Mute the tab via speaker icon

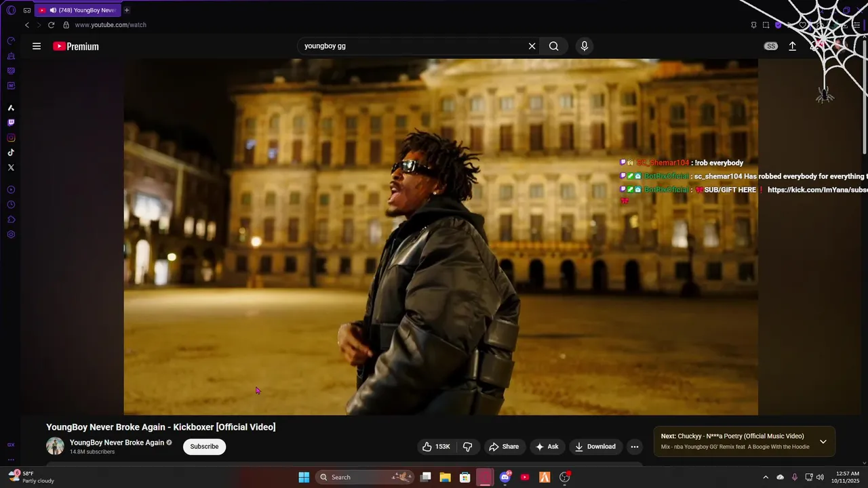click(x=53, y=10)
